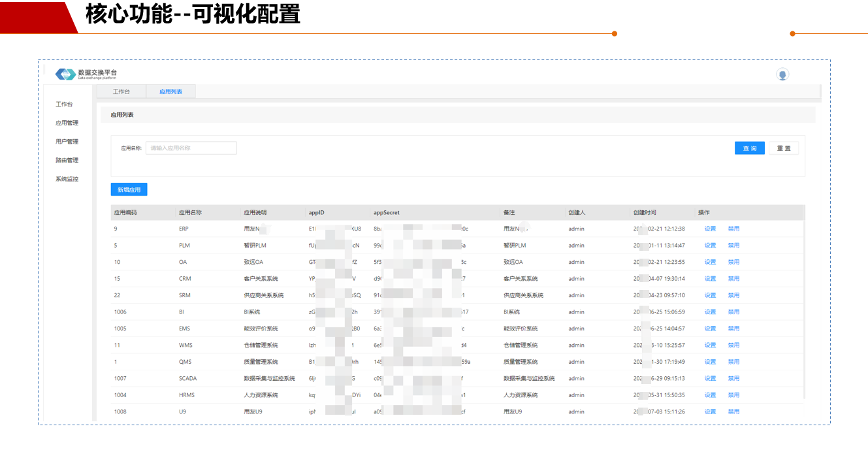
Task: Open 应用管理 in the sidebar
Action: [67, 123]
